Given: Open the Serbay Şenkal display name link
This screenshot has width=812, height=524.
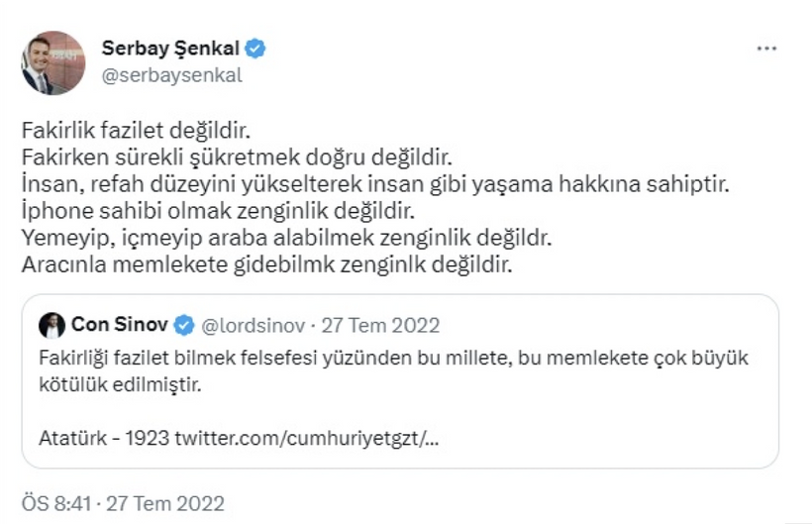Looking at the screenshot, I should 172,49.
